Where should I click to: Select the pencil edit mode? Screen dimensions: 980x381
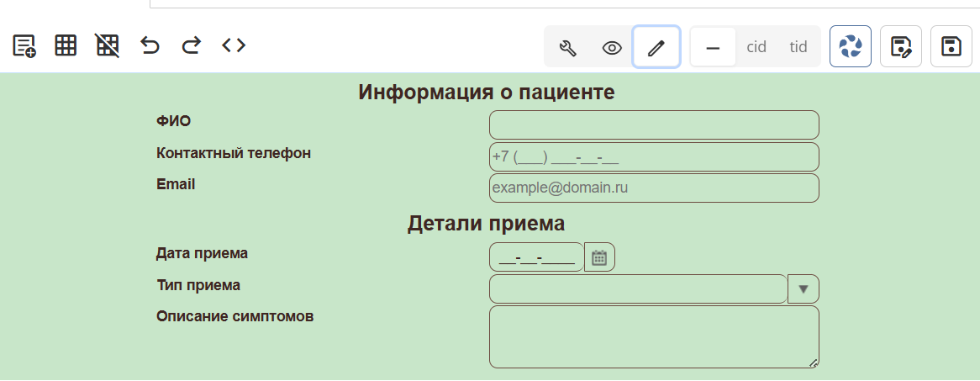click(x=656, y=47)
